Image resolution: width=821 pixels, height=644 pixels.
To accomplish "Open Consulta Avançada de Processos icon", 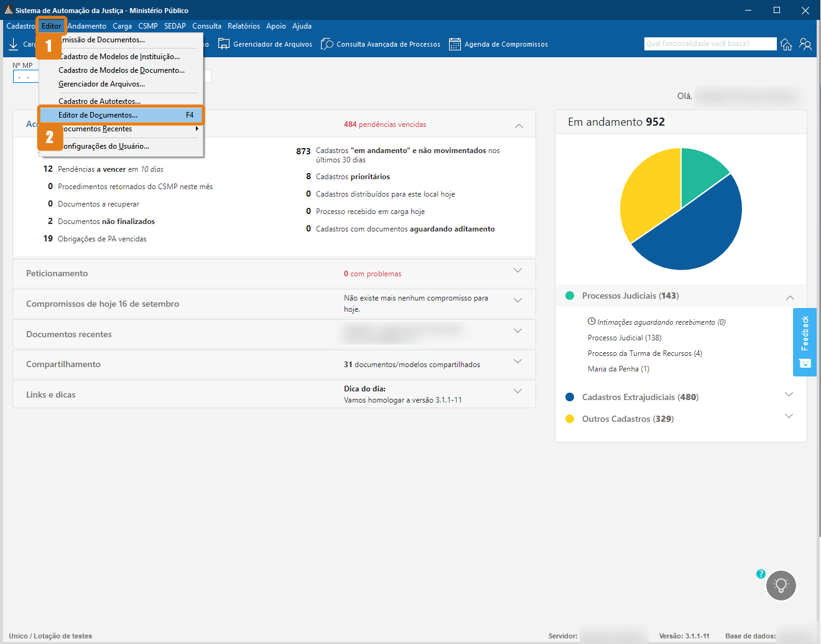I will coord(327,44).
